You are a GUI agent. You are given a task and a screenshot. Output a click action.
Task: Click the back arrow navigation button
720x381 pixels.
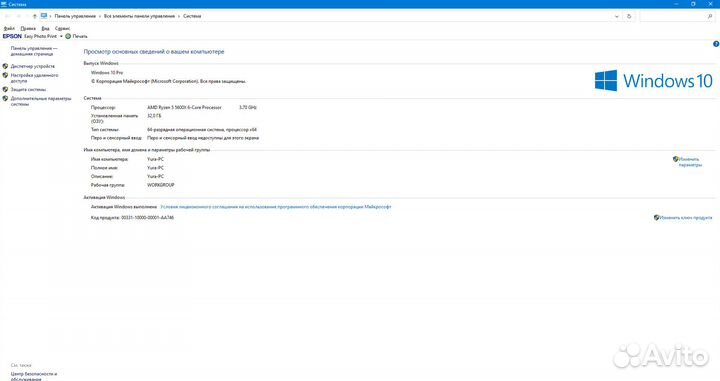[7, 16]
